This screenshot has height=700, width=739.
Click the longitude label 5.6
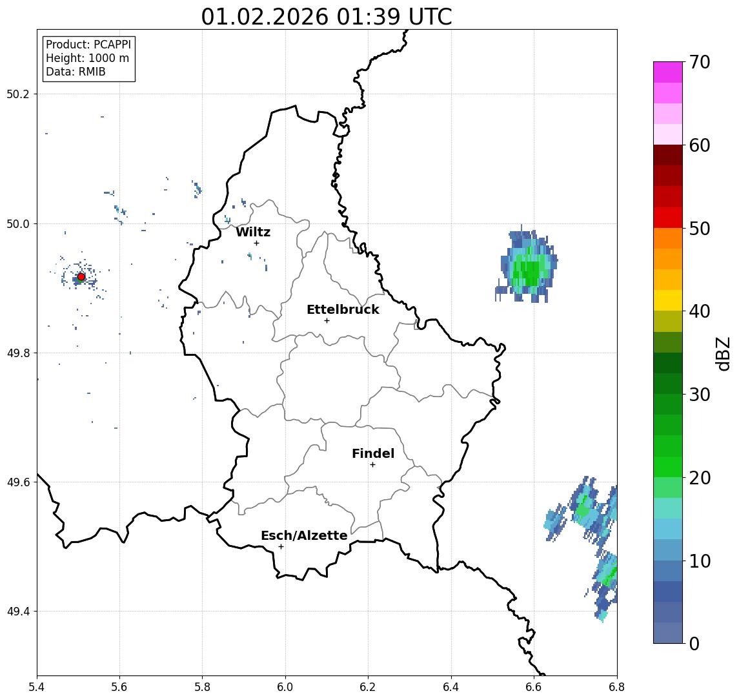coord(119,687)
